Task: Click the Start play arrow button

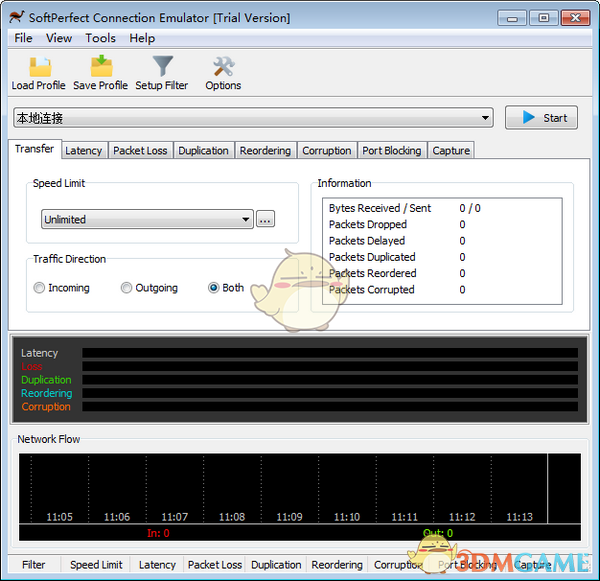Action: pos(541,118)
